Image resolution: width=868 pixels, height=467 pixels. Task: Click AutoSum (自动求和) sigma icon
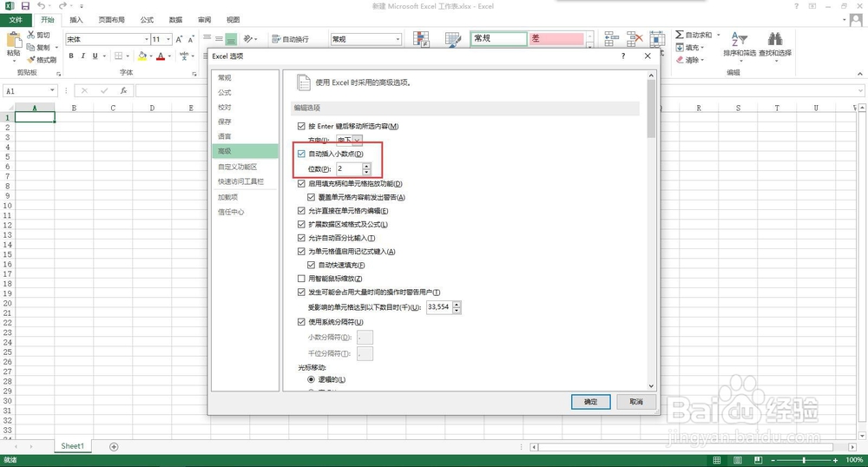point(680,35)
